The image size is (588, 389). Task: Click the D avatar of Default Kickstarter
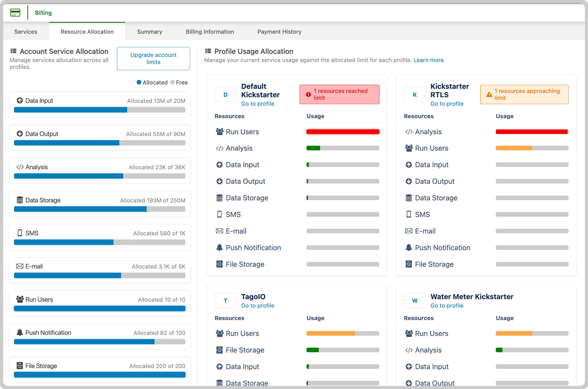pyautogui.click(x=226, y=94)
